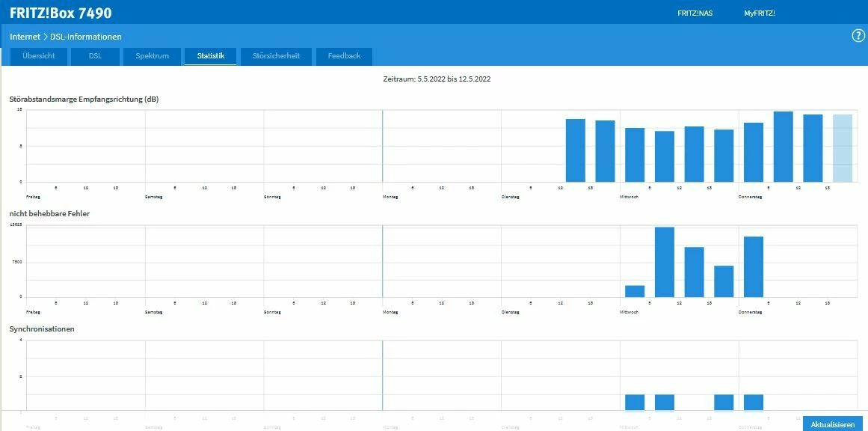Switch to the DSL tab
This screenshot has width=868, height=431.
point(95,56)
